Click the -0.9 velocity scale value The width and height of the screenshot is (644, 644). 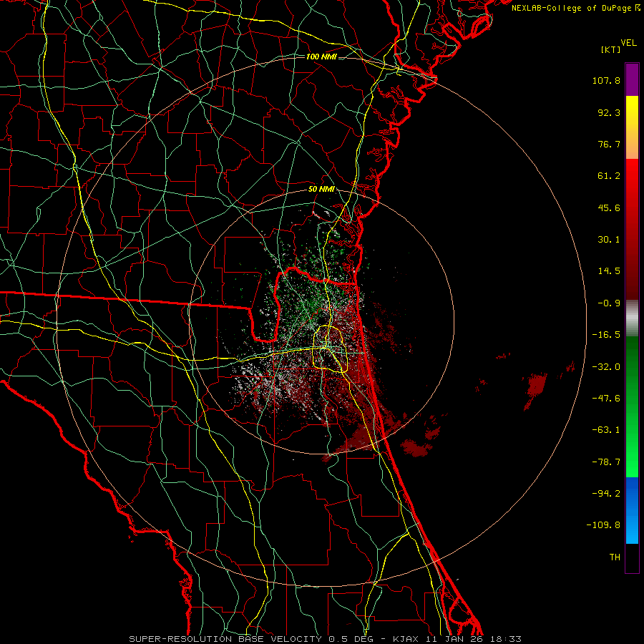[x=609, y=303]
